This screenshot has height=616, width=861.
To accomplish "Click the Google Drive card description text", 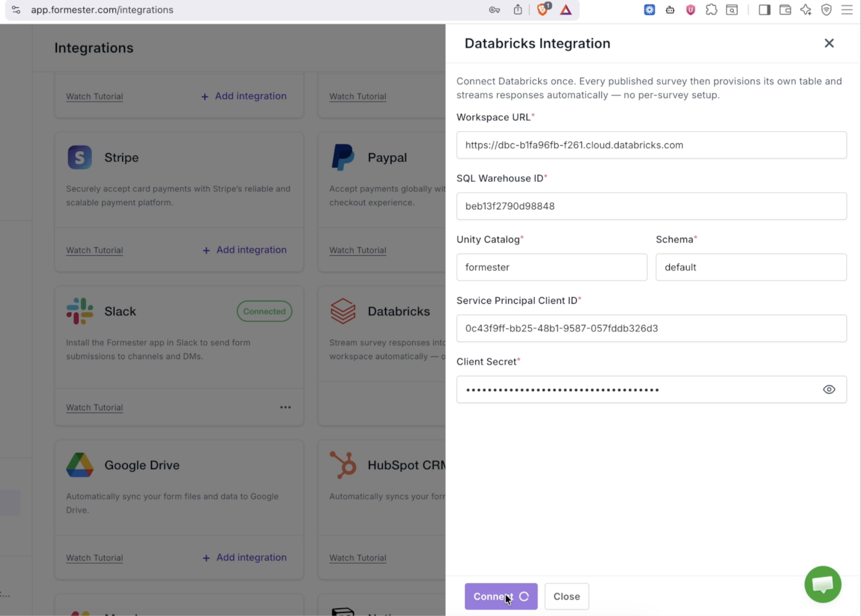I will point(172,503).
